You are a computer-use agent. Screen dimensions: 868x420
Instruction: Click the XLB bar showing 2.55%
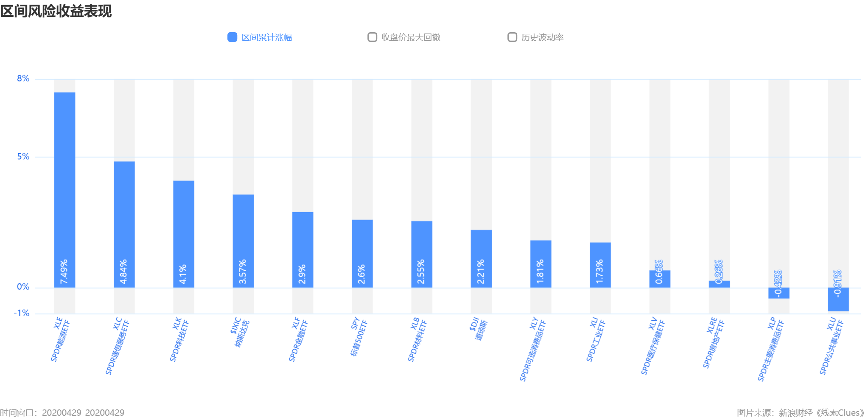[x=422, y=254]
